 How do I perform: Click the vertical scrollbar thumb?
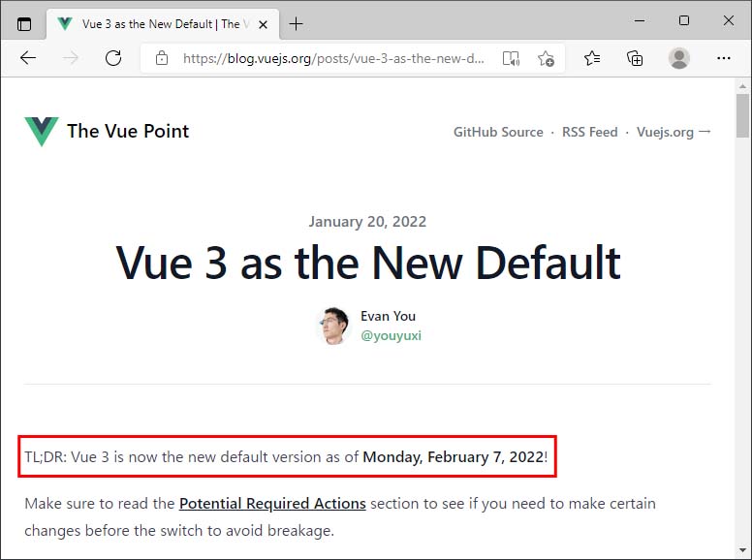pos(742,115)
